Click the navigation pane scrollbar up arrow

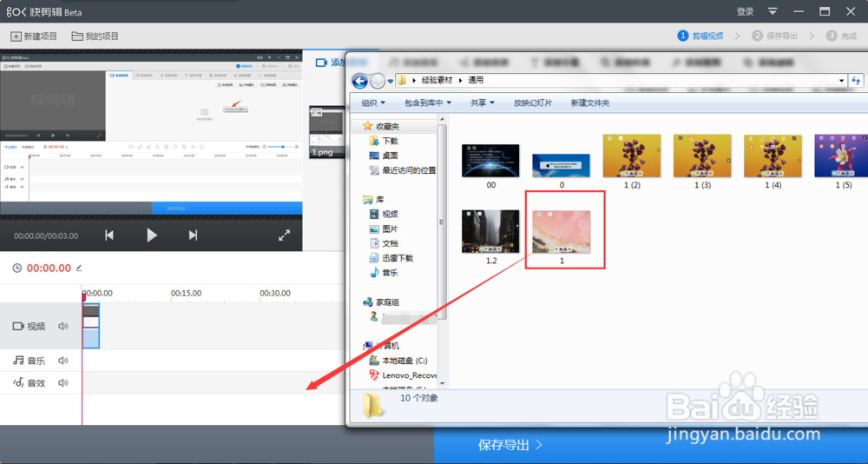442,119
